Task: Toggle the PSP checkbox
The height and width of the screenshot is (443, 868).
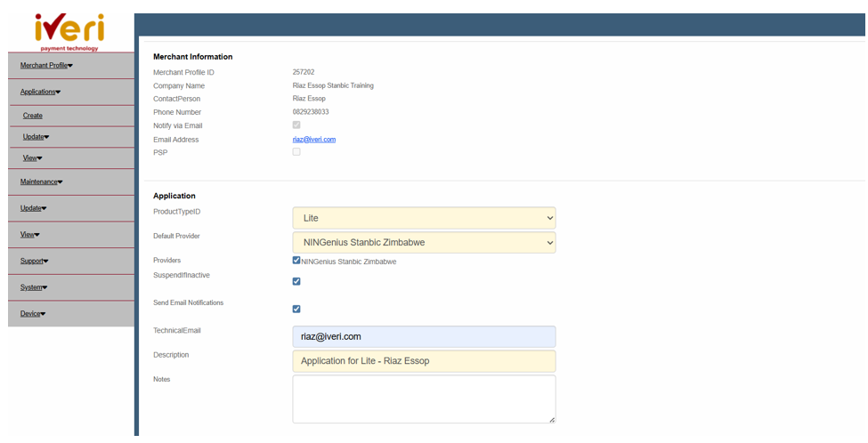Action: (296, 151)
